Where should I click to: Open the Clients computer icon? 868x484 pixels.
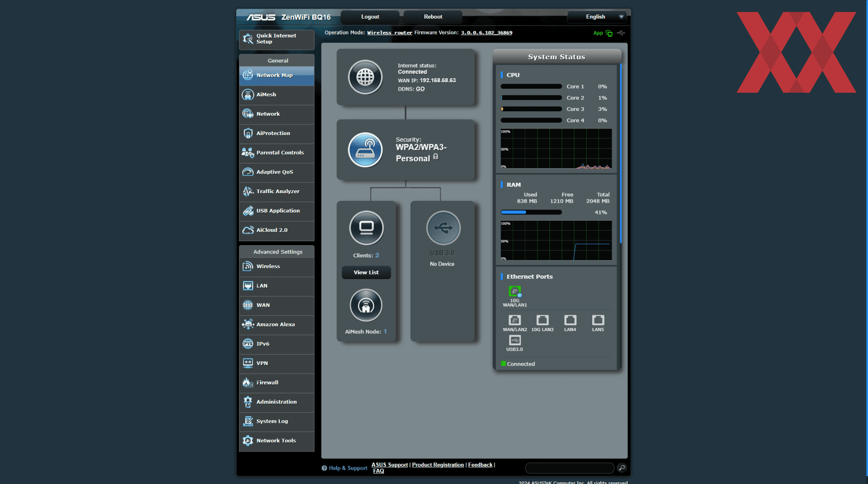366,228
